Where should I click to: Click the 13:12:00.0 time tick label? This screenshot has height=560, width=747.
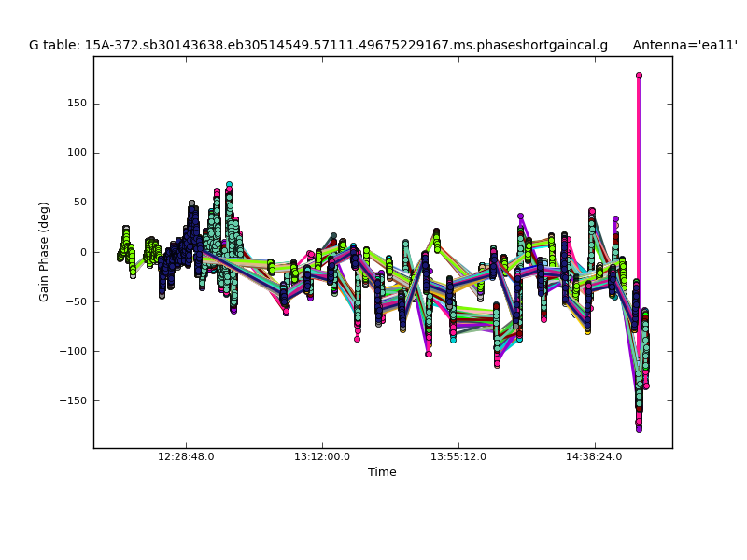click(322, 457)
